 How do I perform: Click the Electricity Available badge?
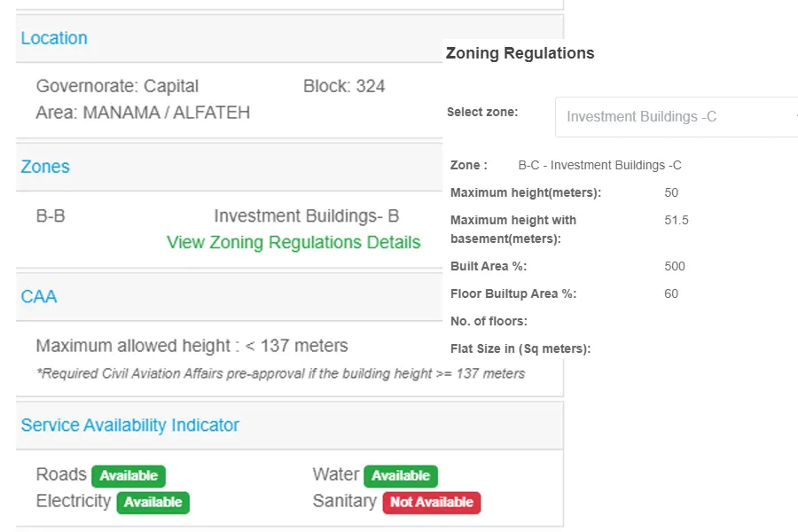pos(153,503)
